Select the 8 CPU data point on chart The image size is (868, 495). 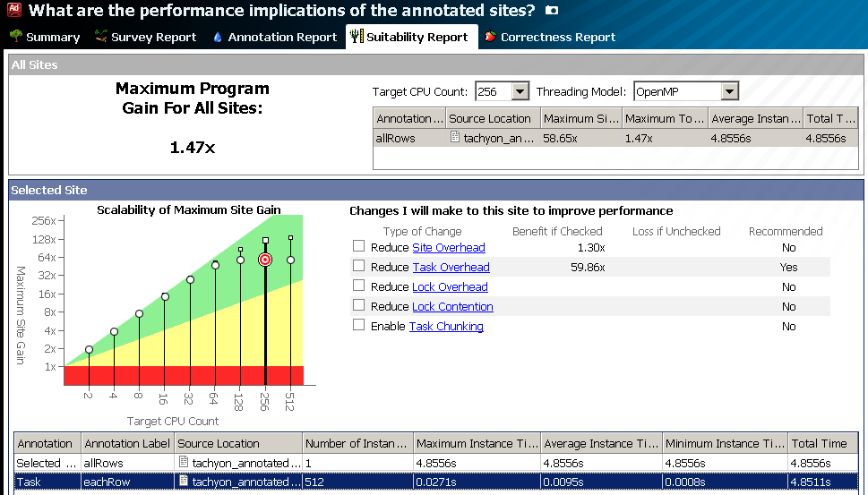point(140,313)
